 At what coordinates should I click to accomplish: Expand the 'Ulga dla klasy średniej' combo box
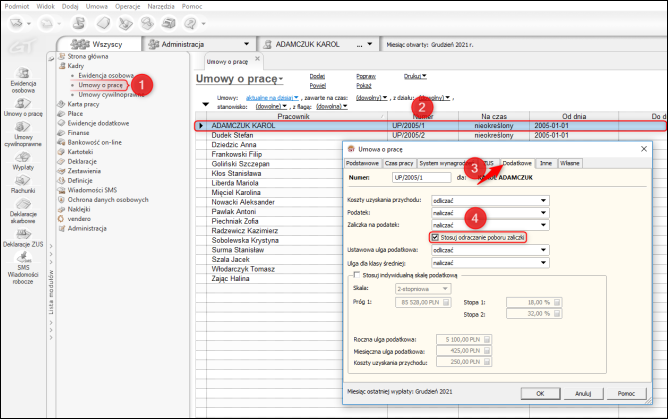(543, 262)
